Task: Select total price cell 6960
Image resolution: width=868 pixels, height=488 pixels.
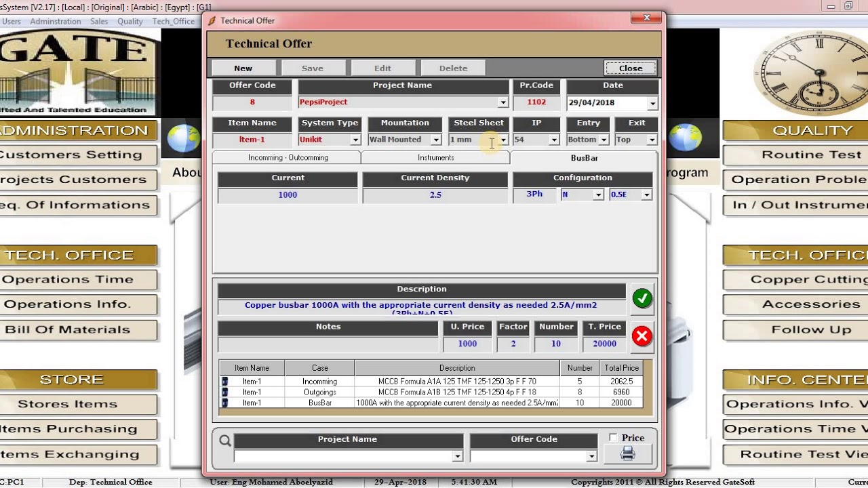Action: point(622,392)
